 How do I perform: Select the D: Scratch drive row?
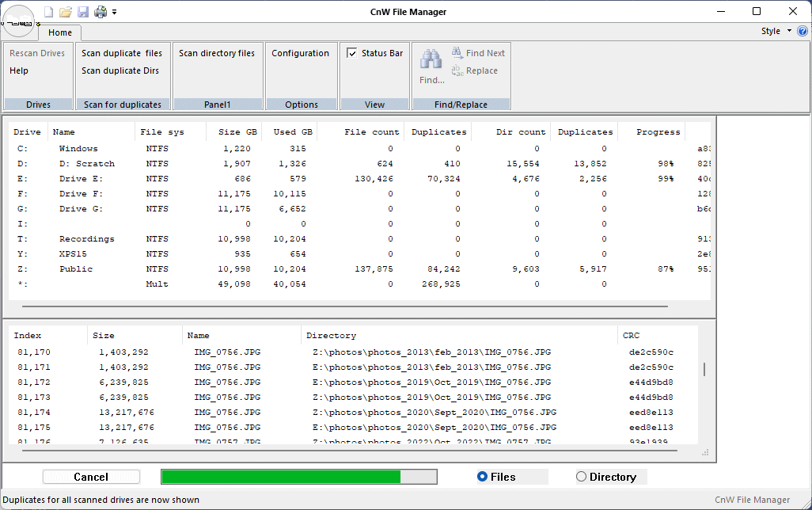tap(360, 164)
